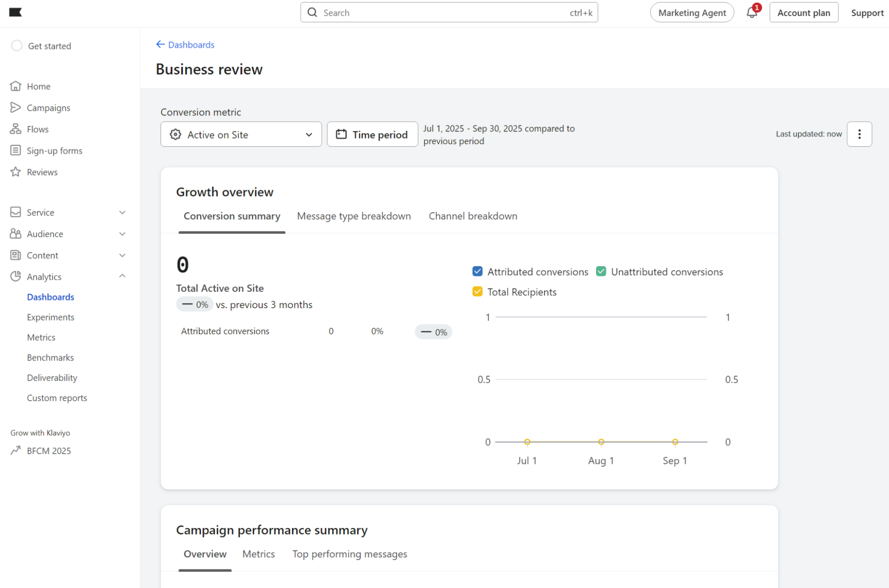The height and width of the screenshot is (588, 889).
Task: Click the Klaviyo logo
Action: coord(16,12)
